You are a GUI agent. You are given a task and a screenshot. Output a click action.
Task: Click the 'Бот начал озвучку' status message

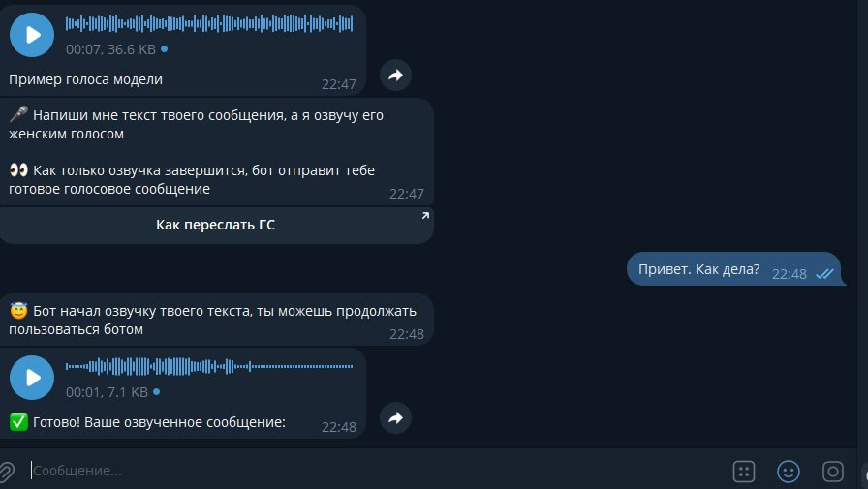[216, 320]
